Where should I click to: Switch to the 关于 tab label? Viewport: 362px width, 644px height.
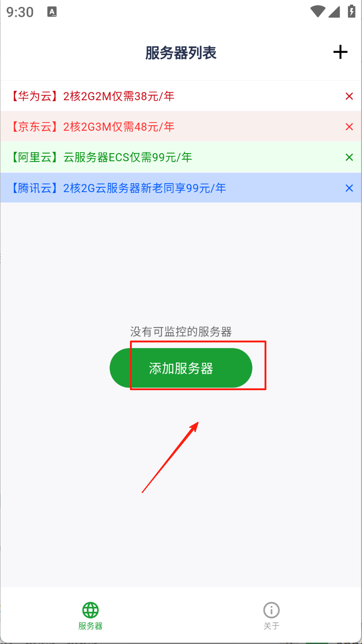271,626
